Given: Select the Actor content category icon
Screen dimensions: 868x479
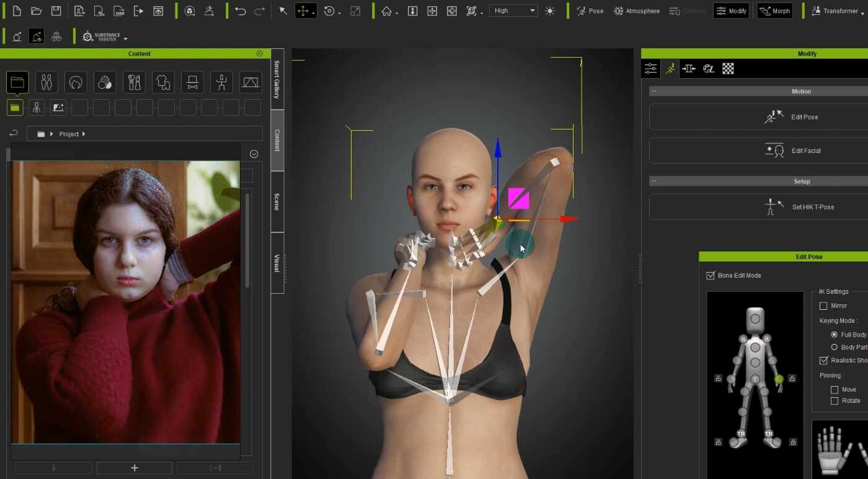Looking at the screenshot, I should click(x=46, y=82).
